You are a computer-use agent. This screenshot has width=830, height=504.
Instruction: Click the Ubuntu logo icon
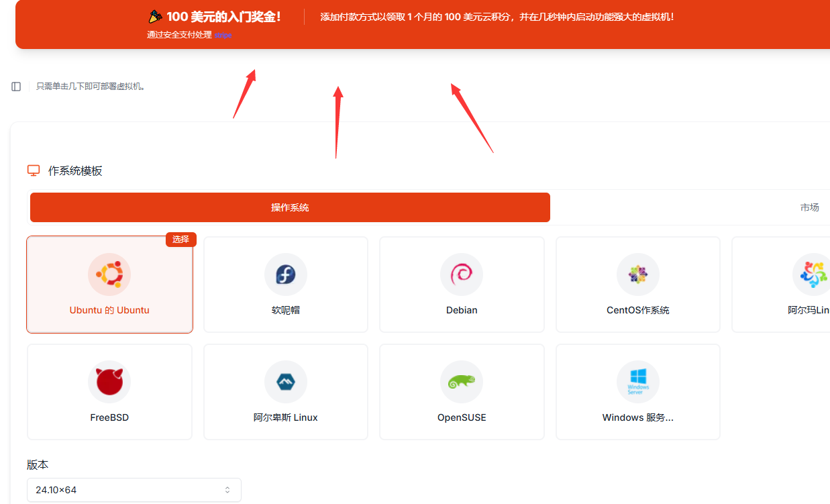point(109,274)
